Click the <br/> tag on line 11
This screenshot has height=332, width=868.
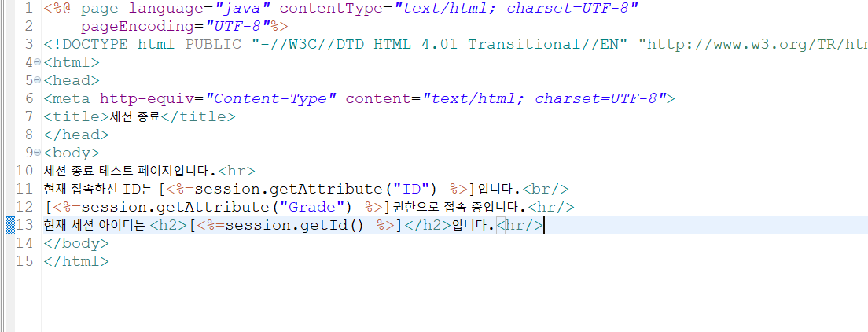tap(546, 189)
